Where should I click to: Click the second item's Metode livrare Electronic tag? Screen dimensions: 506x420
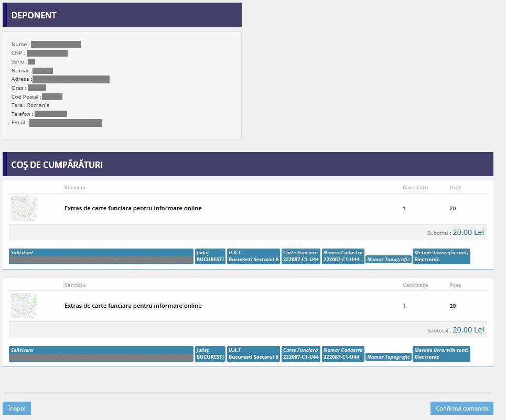pos(441,354)
